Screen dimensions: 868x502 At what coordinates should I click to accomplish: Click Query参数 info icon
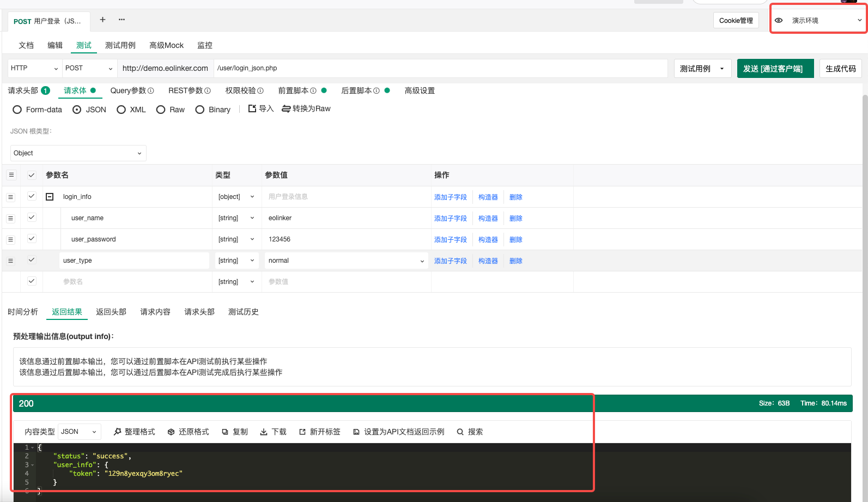point(151,91)
